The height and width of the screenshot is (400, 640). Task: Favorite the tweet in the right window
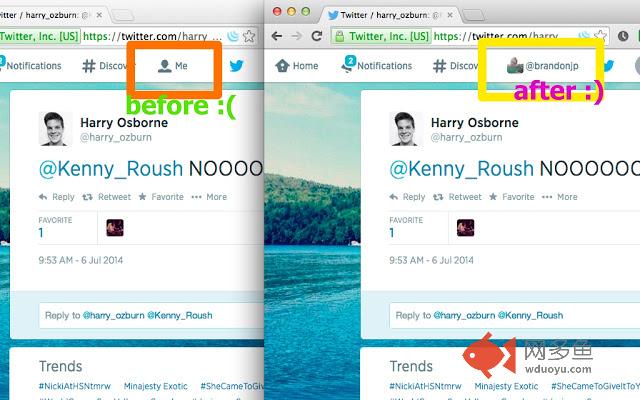point(512,197)
